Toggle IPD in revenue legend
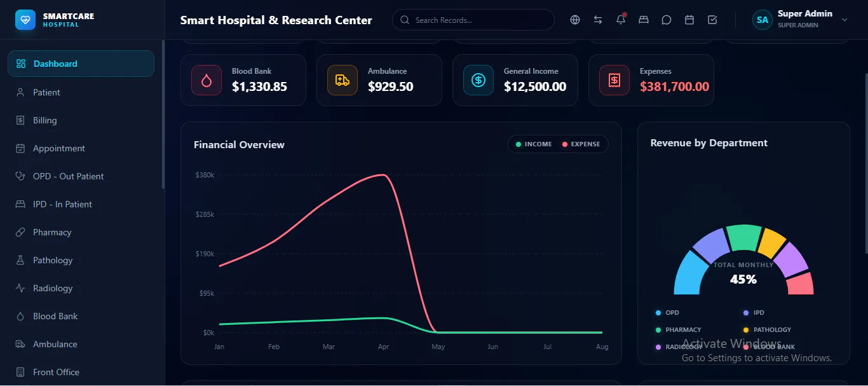The width and height of the screenshot is (868, 386). pyautogui.click(x=754, y=313)
